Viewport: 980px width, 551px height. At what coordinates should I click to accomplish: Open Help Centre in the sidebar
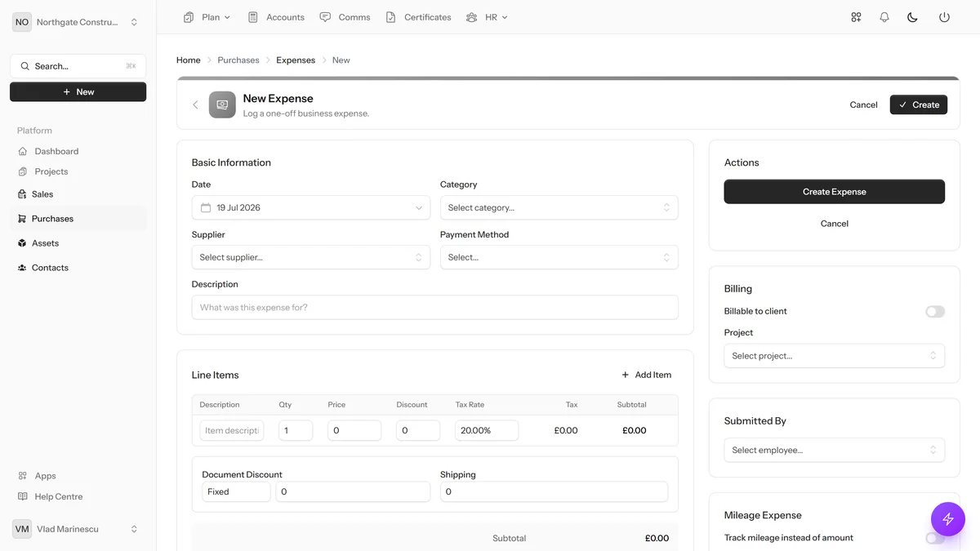pyautogui.click(x=78, y=496)
